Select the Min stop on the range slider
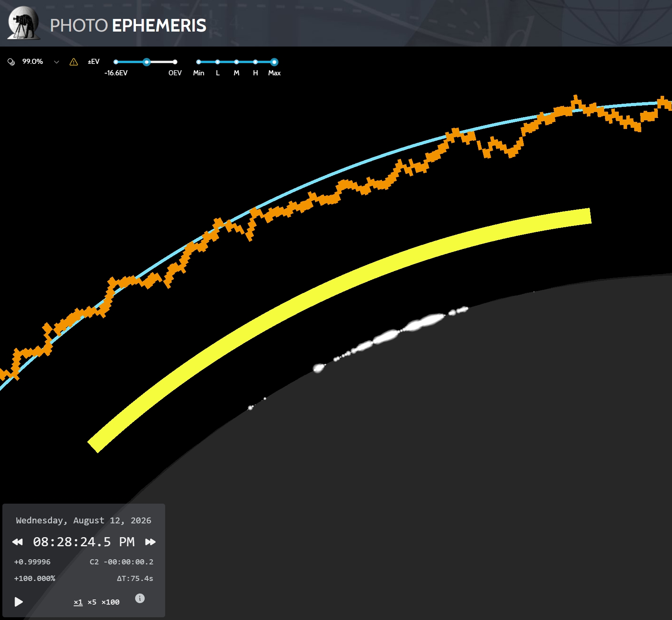Screen dimensions: 672x620 tap(199, 62)
